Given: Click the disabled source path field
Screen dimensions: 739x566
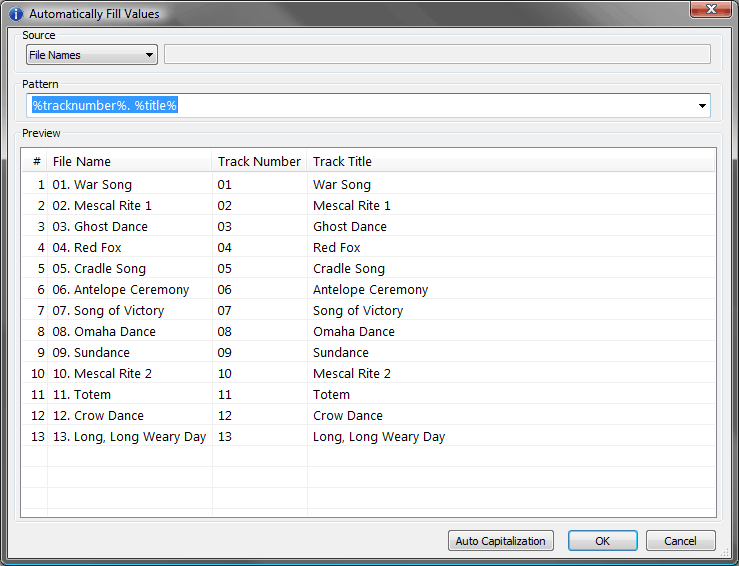Looking at the screenshot, I should point(437,55).
